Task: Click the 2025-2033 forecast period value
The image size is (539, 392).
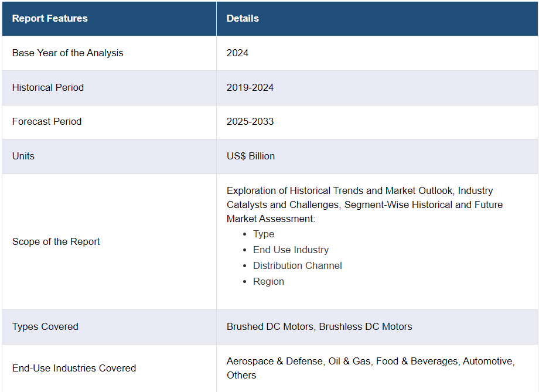Action: click(x=250, y=121)
